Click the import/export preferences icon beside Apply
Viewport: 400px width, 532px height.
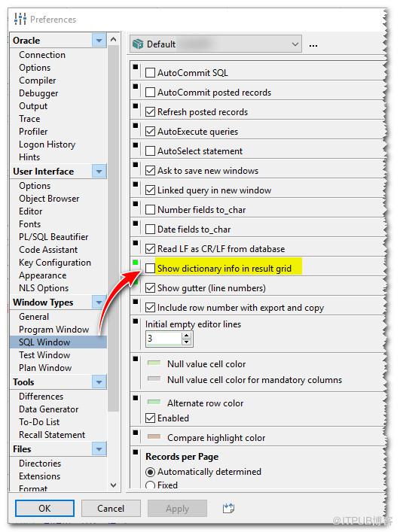228,508
